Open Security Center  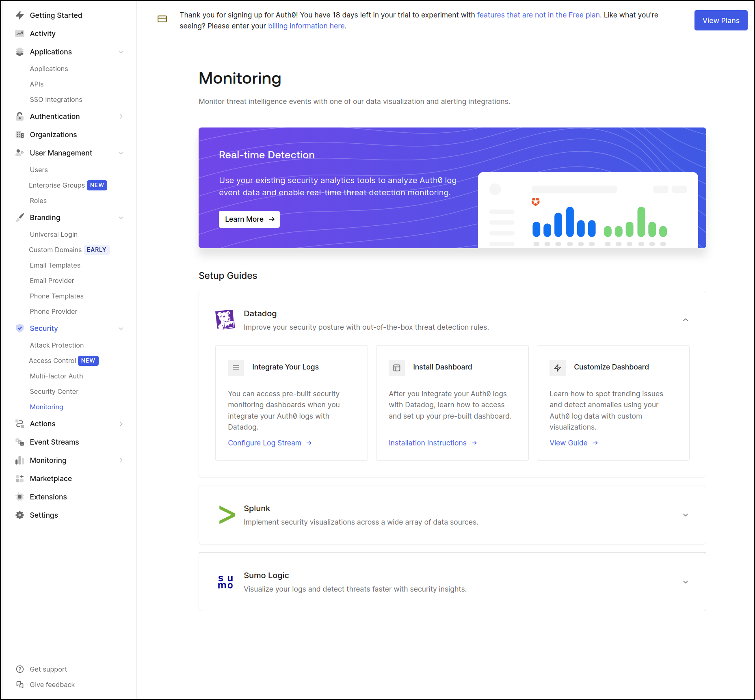click(54, 391)
